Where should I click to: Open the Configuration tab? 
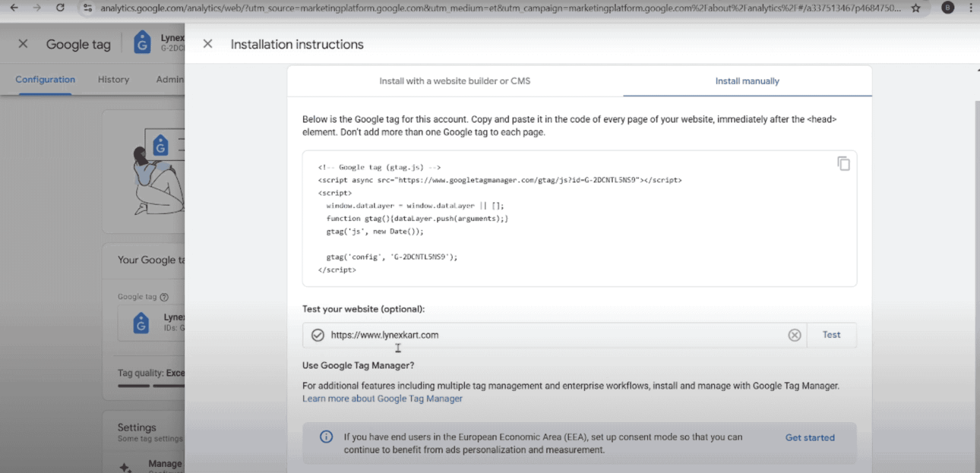[x=45, y=80]
